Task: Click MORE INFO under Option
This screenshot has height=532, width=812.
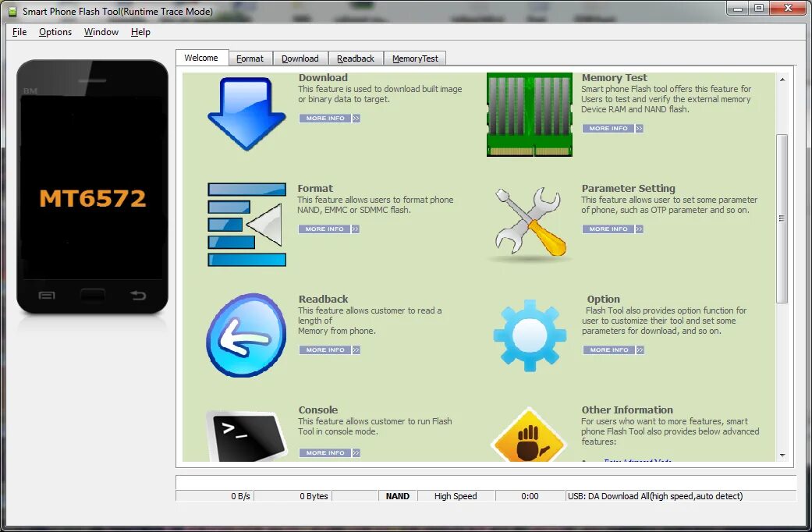Action: point(614,350)
